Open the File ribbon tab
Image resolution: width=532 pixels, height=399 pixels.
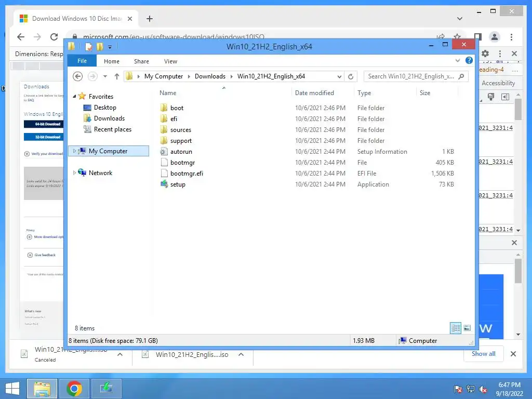coord(82,61)
